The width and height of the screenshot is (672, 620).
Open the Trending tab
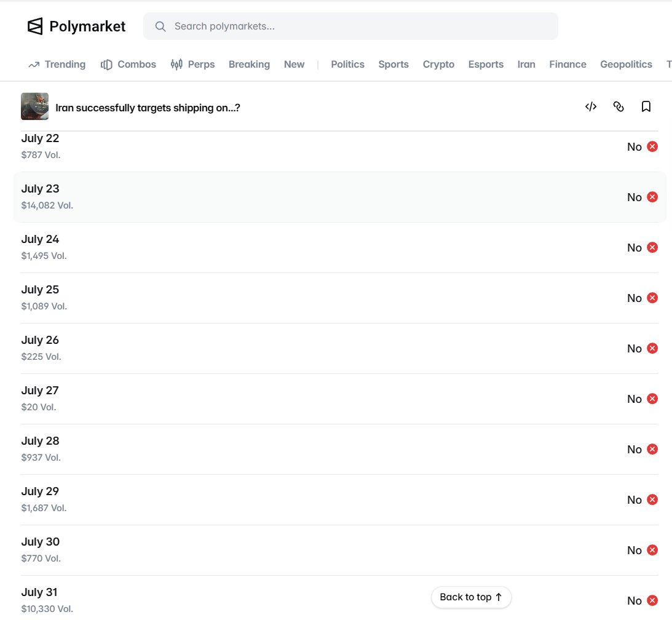point(57,65)
